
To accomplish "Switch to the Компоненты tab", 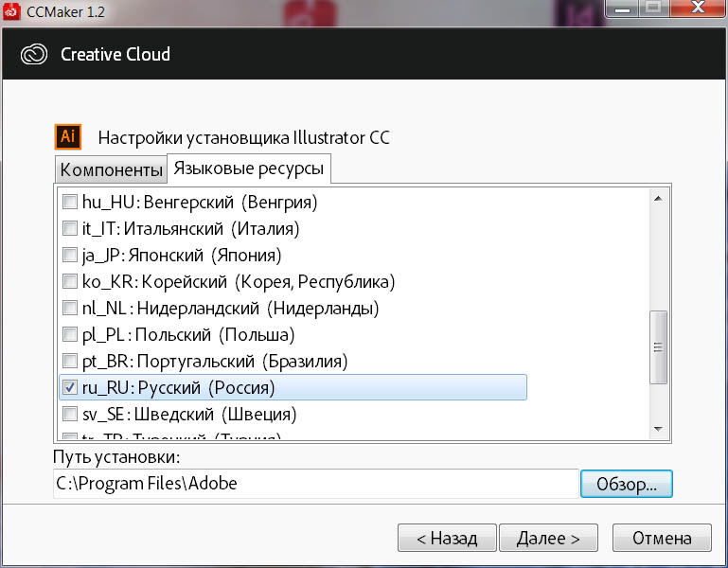I will click(x=111, y=169).
